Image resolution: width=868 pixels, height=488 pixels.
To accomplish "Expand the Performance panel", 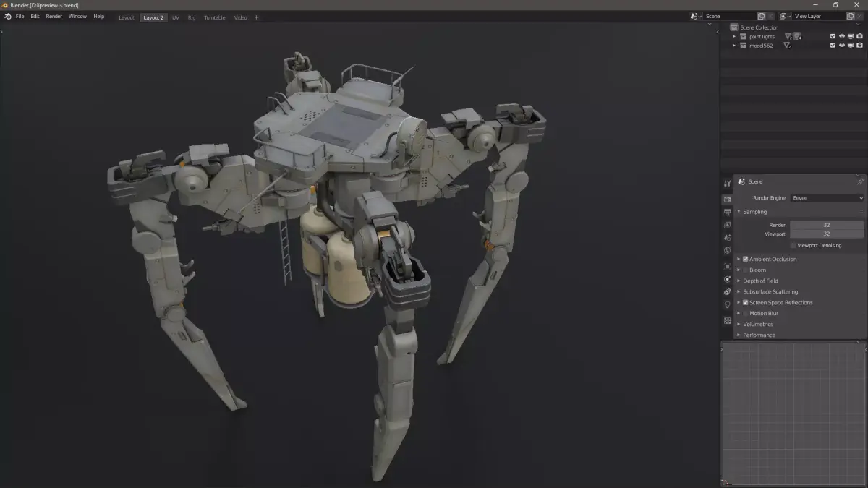I will pyautogui.click(x=739, y=335).
